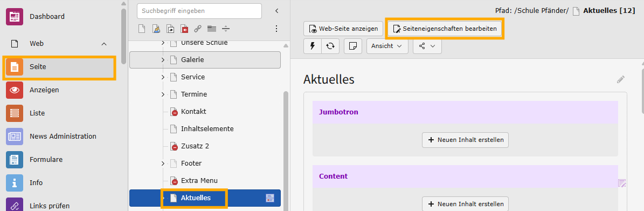644x211 pixels.
Task: Select the folder page type icon
Action: pos(211,29)
